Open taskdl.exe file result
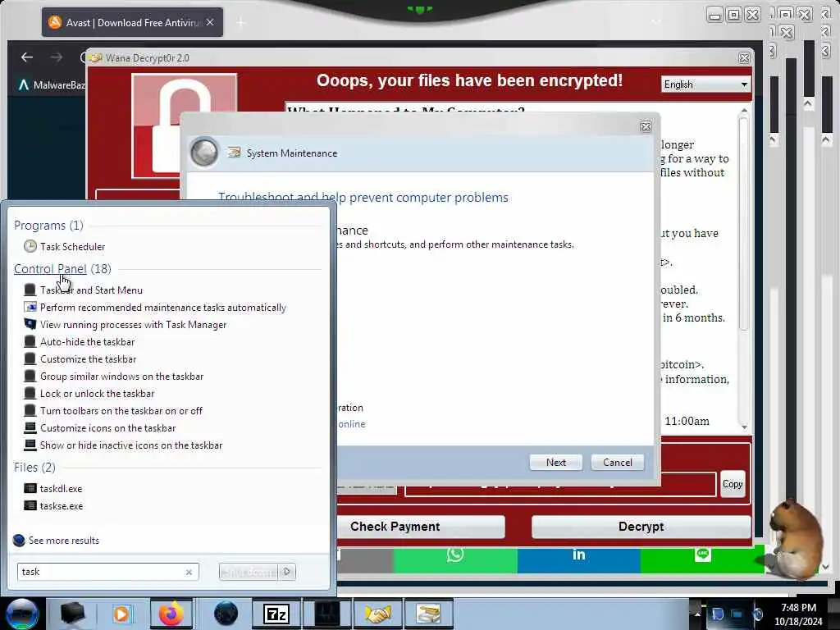 click(x=53, y=489)
